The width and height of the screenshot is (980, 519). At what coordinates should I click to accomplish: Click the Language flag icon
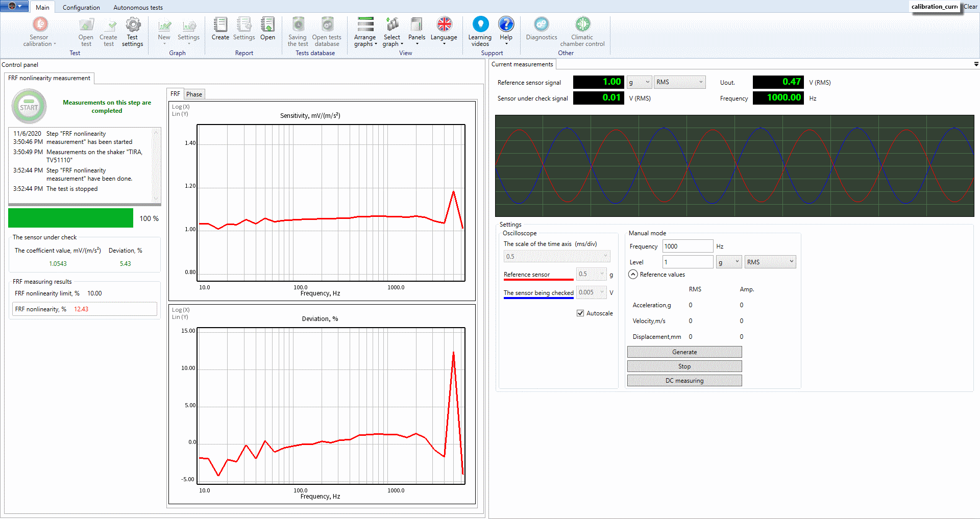(444, 24)
